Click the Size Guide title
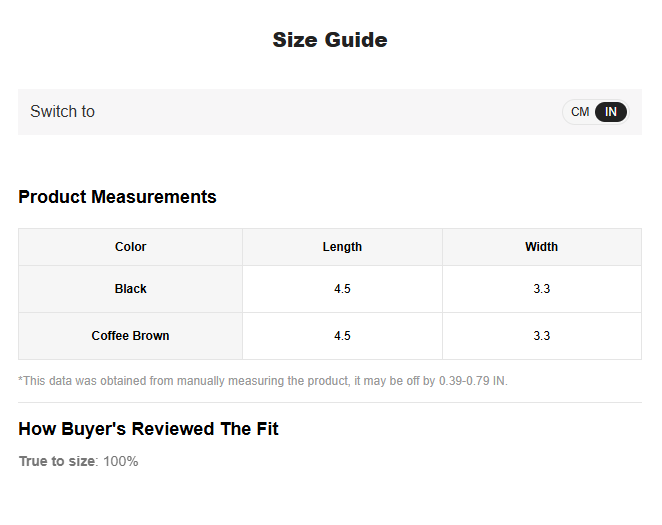The image size is (662, 525). click(x=330, y=40)
